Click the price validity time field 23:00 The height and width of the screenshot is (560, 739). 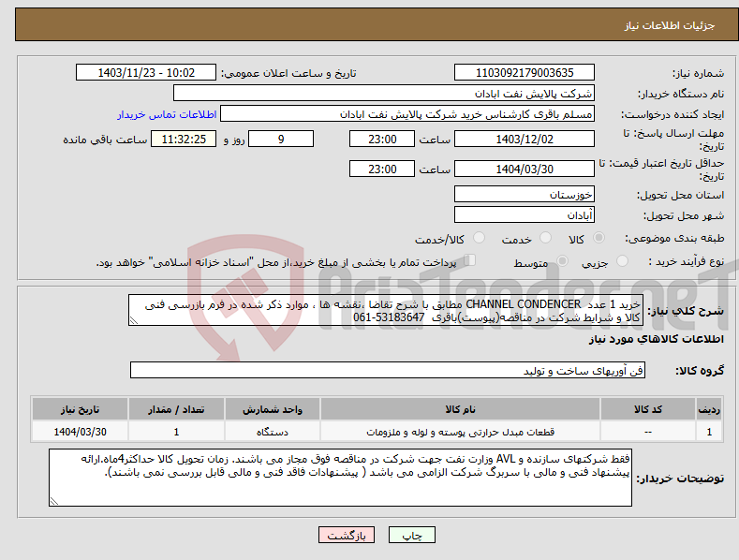pos(382,169)
